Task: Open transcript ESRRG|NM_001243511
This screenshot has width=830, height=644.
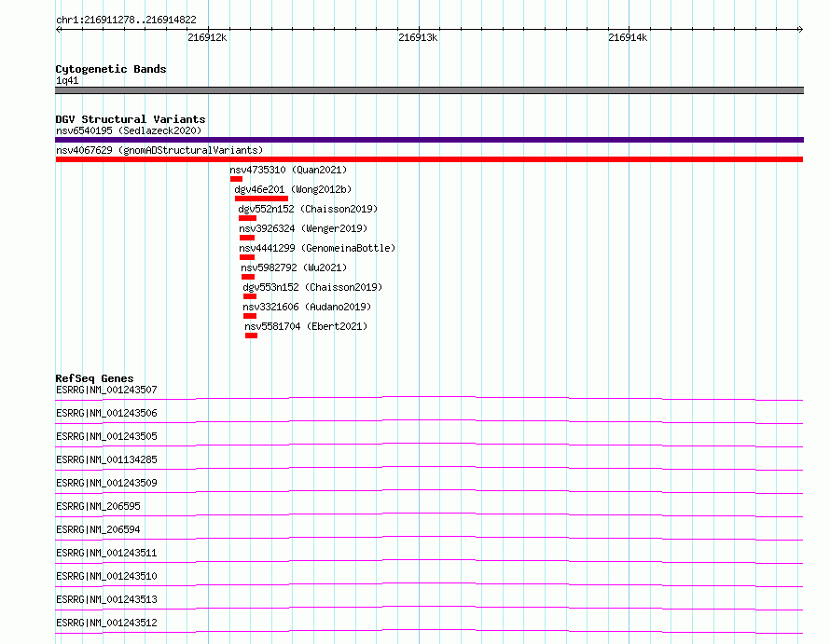Action: point(106,553)
